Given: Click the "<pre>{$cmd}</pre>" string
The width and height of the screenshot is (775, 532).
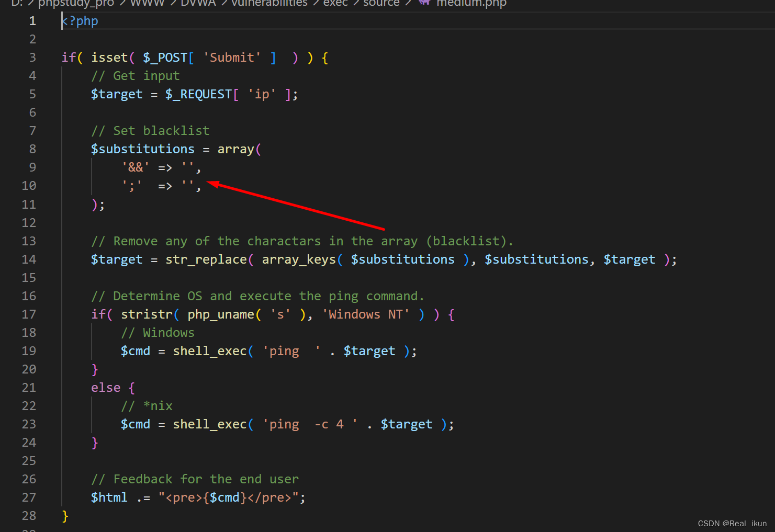Looking at the screenshot, I should click(228, 497).
